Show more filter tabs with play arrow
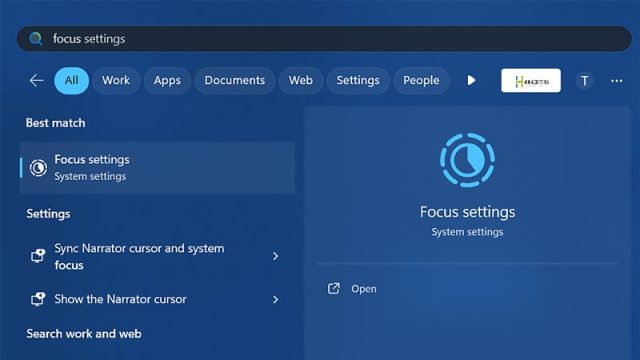This screenshot has height=360, width=640. tap(471, 80)
